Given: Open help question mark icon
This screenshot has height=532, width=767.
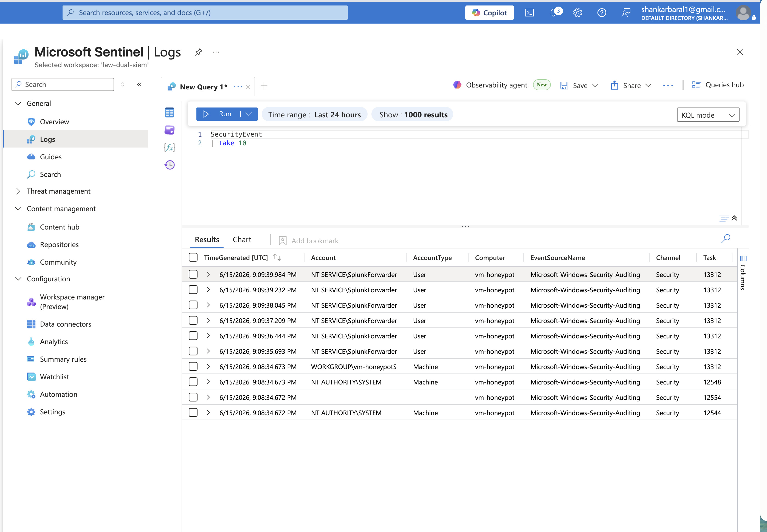Looking at the screenshot, I should coord(602,13).
